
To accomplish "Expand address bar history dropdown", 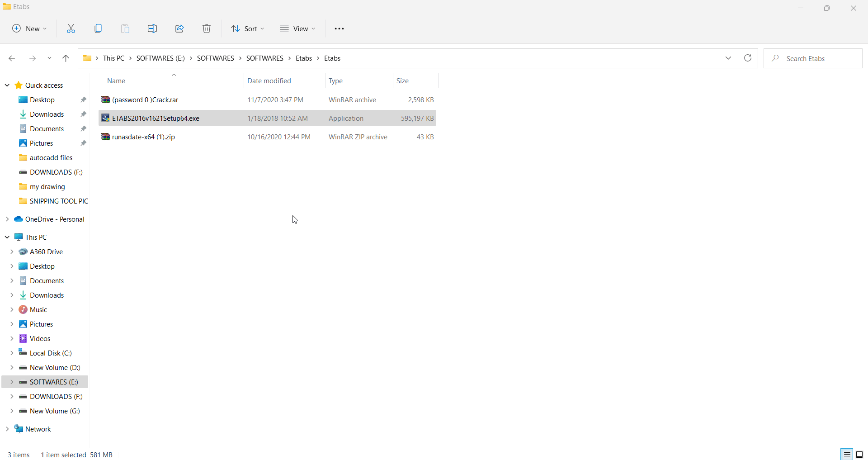I will click(728, 58).
